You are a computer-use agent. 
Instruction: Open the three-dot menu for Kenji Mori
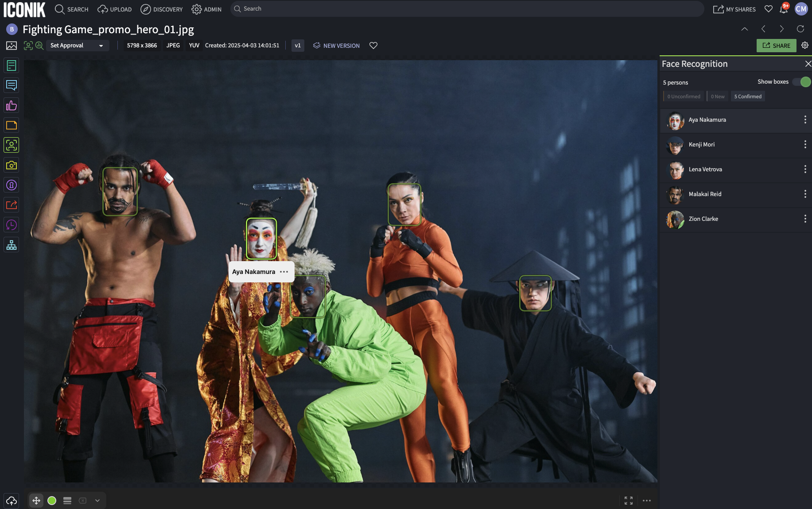[805, 144]
